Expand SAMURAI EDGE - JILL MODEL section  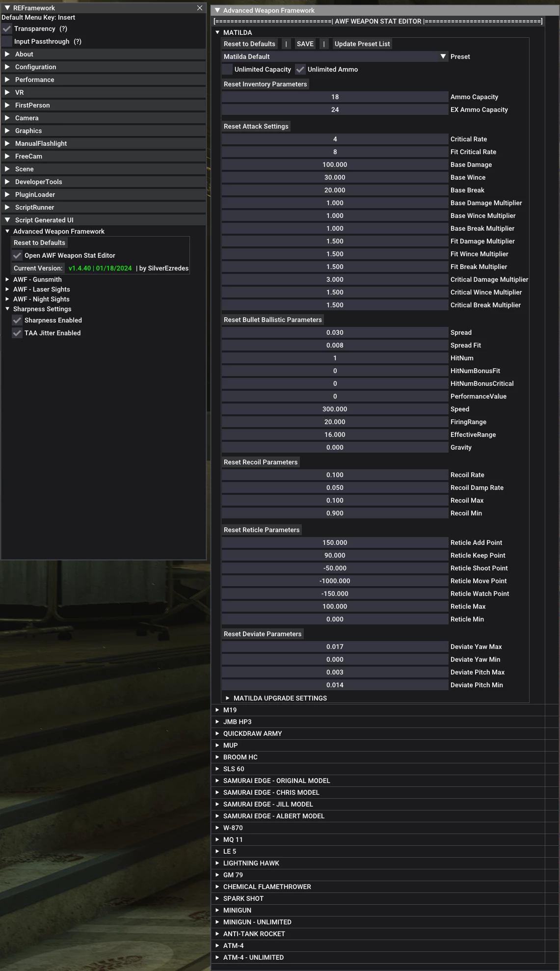click(x=217, y=804)
